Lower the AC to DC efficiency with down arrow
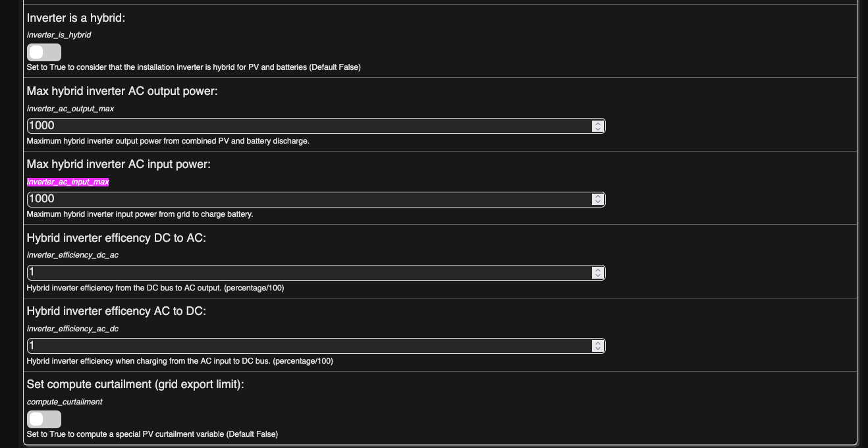This screenshot has height=448, width=868. [597, 349]
